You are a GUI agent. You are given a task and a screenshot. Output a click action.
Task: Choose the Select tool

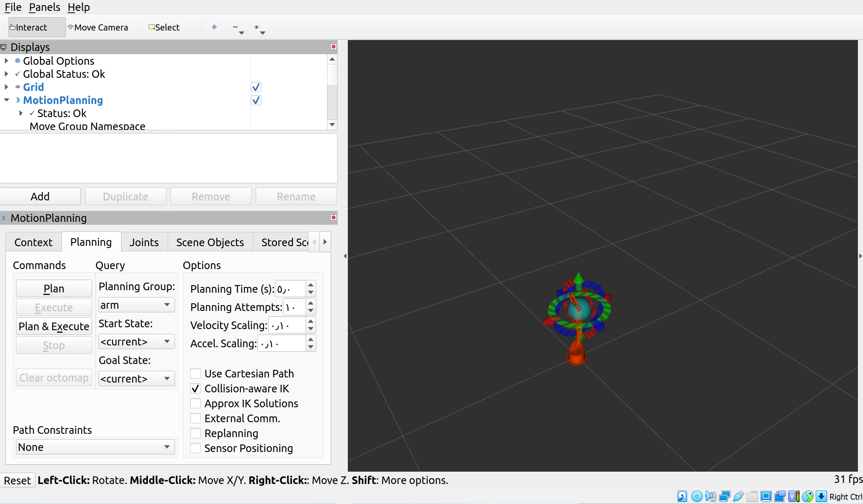[164, 27]
